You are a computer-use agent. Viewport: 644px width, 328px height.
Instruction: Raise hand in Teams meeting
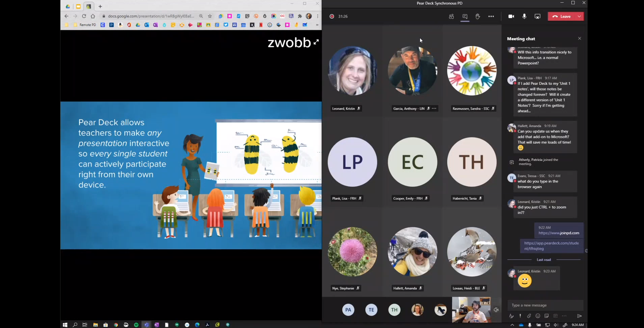pyautogui.click(x=478, y=16)
